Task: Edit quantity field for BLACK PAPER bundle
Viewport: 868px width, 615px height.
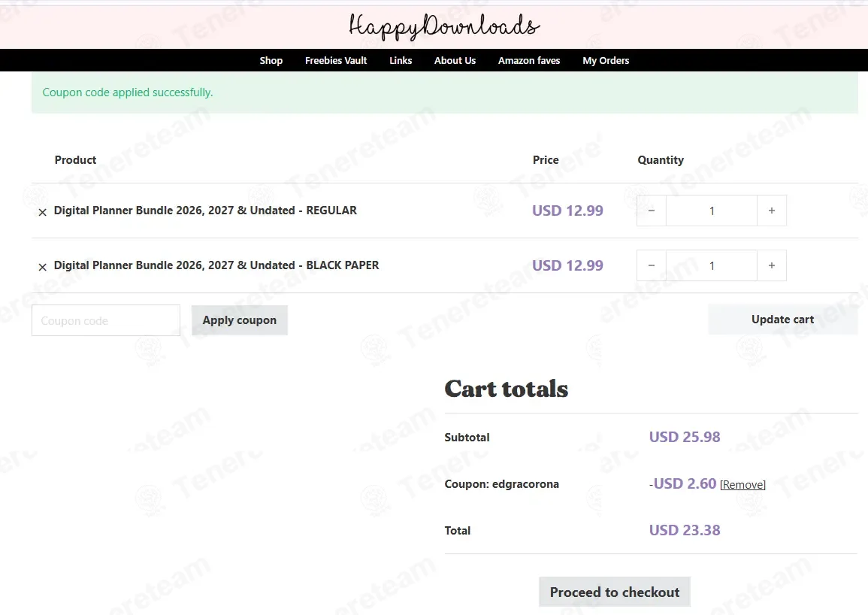Action: tap(712, 265)
